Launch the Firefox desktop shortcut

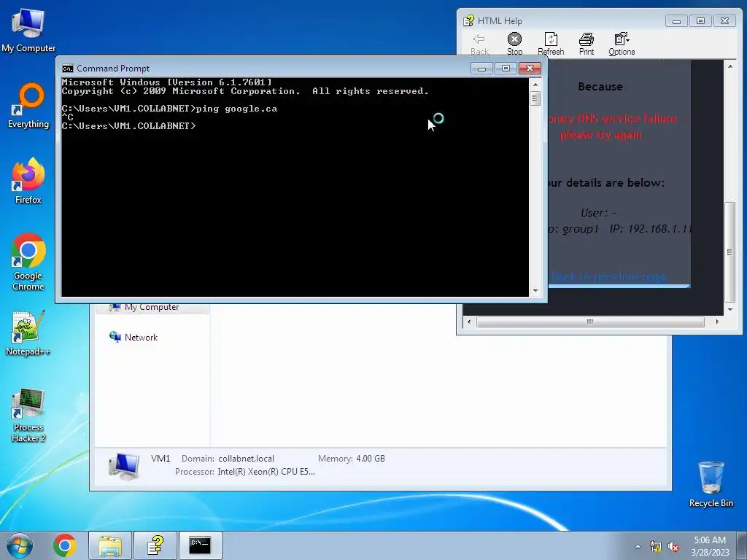coord(28,181)
